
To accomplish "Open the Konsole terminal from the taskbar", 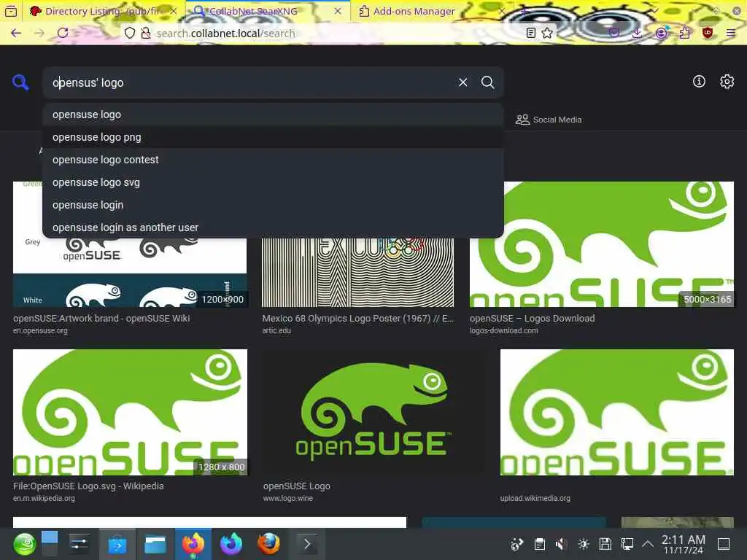I will [x=307, y=544].
